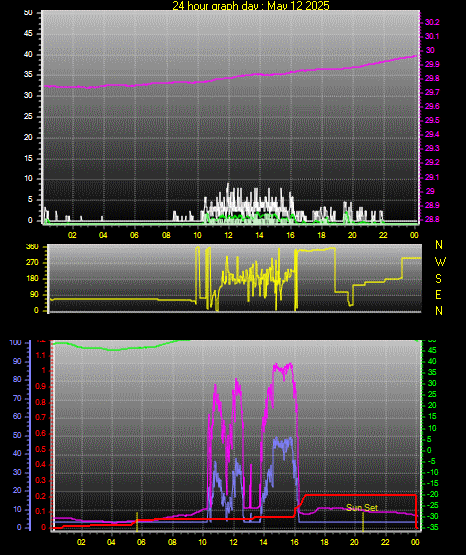This screenshot has width=466, height=555.
Task: Click the 180 wind direction axis label
Action: (x=32, y=279)
